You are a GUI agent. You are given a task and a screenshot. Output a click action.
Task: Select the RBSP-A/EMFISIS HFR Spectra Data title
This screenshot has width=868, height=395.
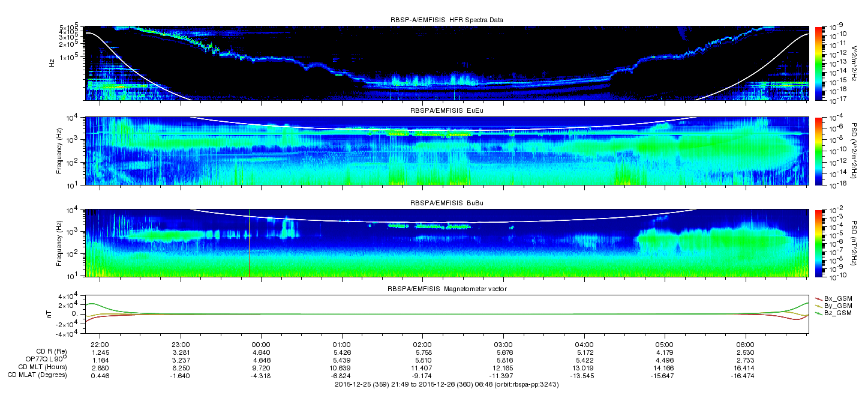click(x=446, y=20)
